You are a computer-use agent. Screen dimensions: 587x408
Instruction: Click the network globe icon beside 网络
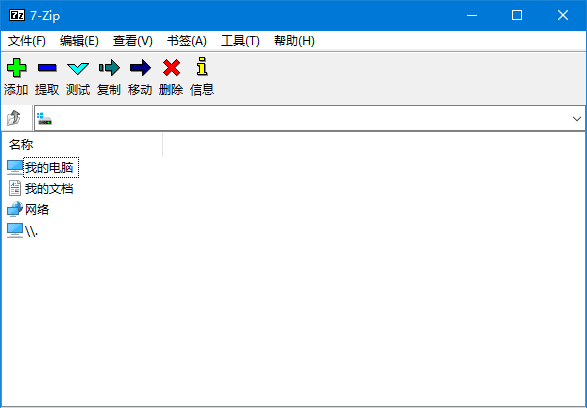coord(15,209)
